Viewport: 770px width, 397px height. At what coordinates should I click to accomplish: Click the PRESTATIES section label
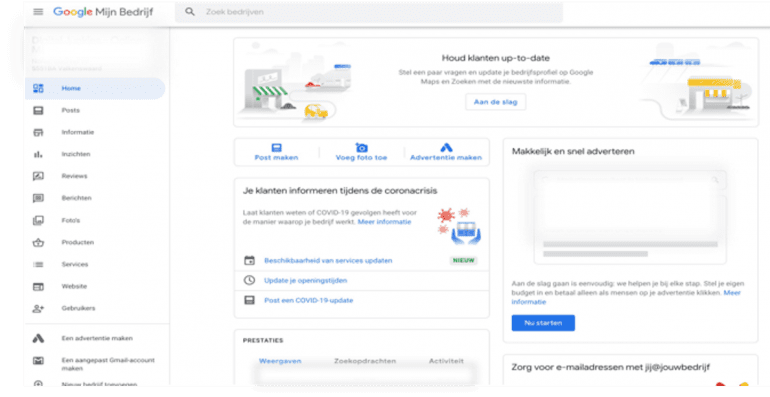263,340
